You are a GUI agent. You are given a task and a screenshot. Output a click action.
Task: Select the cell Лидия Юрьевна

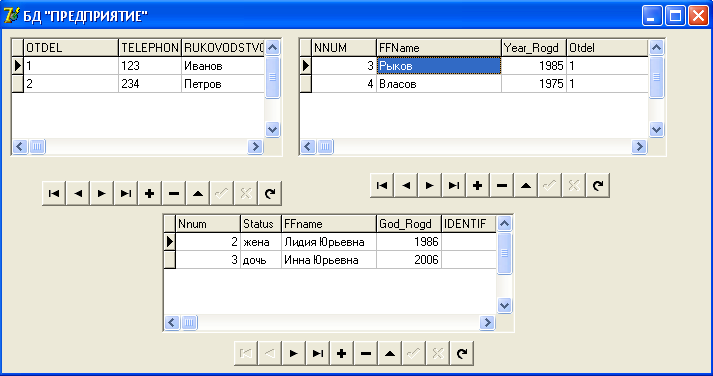[329, 242]
